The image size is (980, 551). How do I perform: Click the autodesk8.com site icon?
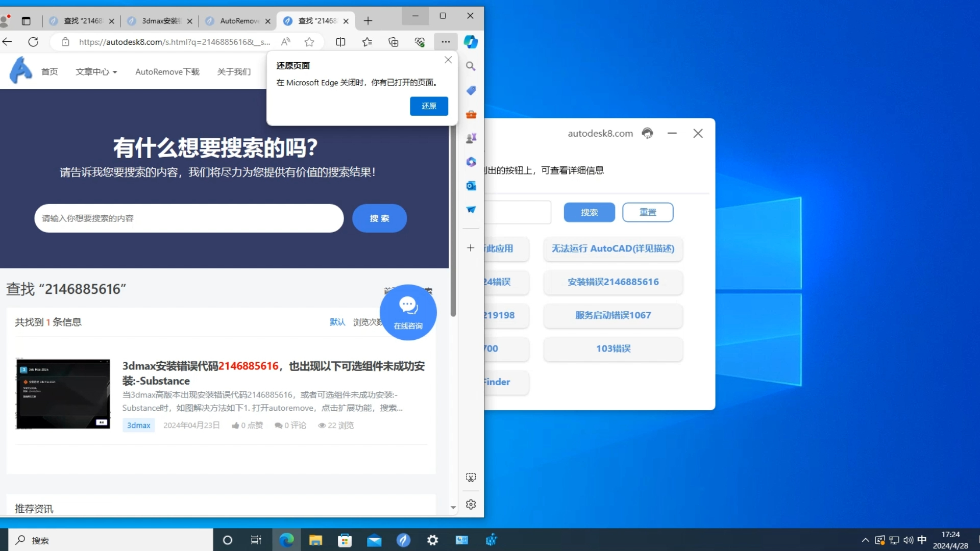tap(646, 133)
